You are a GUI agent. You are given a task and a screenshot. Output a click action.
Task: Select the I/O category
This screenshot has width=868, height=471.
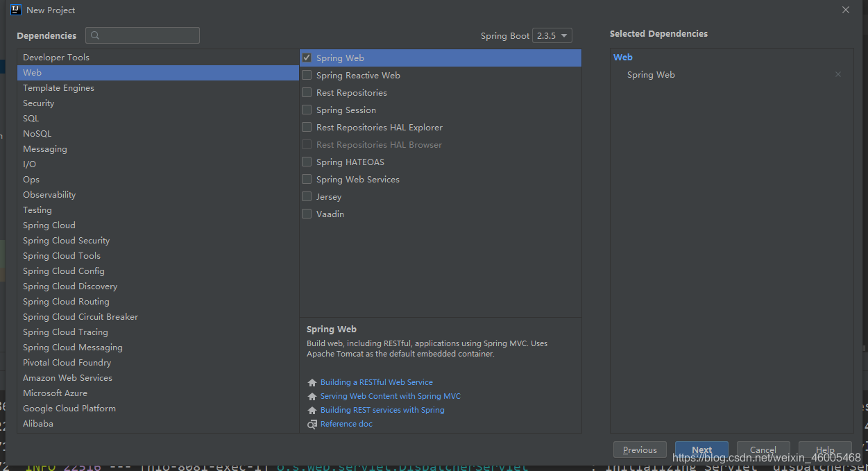[158, 164]
